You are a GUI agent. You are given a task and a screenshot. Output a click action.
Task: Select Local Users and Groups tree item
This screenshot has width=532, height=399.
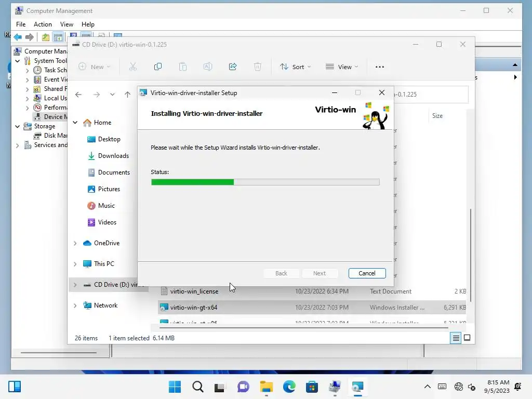tap(50, 98)
